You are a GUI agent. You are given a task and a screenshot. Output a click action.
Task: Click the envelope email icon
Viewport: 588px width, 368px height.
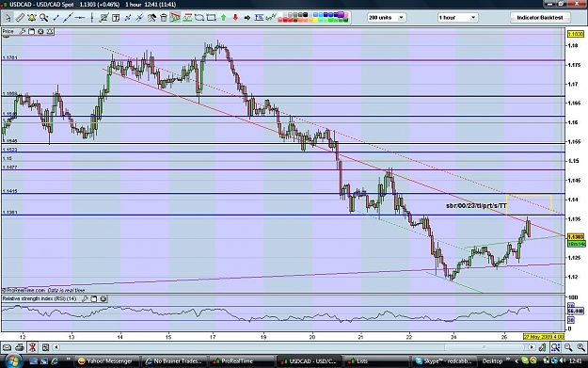[x=8, y=347]
